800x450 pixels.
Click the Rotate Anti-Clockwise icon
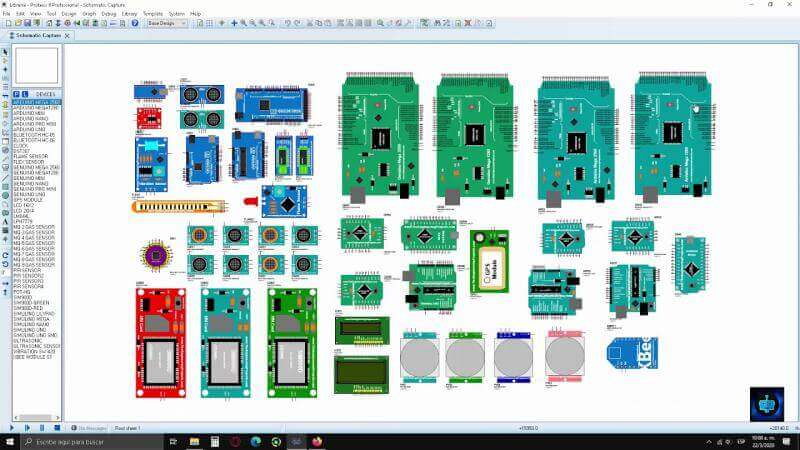pyautogui.click(x=5, y=263)
